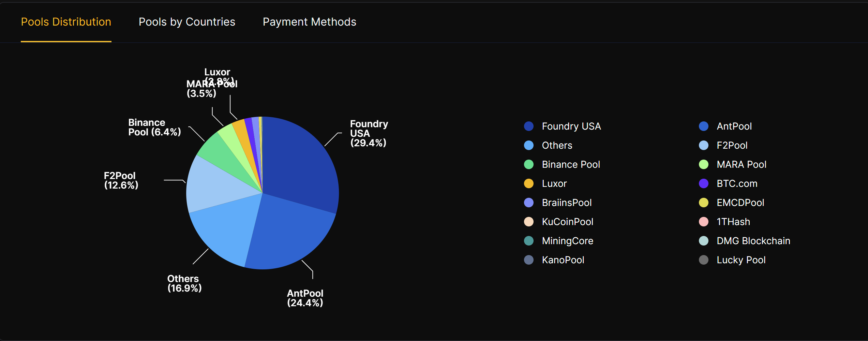Click Binance Pool legend color dot
Viewport: 868px width, 341px height.
(x=529, y=164)
